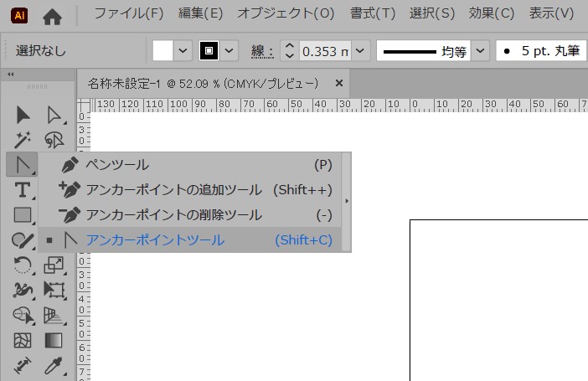588x381 pixels.
Task: Decrease stroke weight with down stepper
Action: pyautogui.click(x=290, y=55)
